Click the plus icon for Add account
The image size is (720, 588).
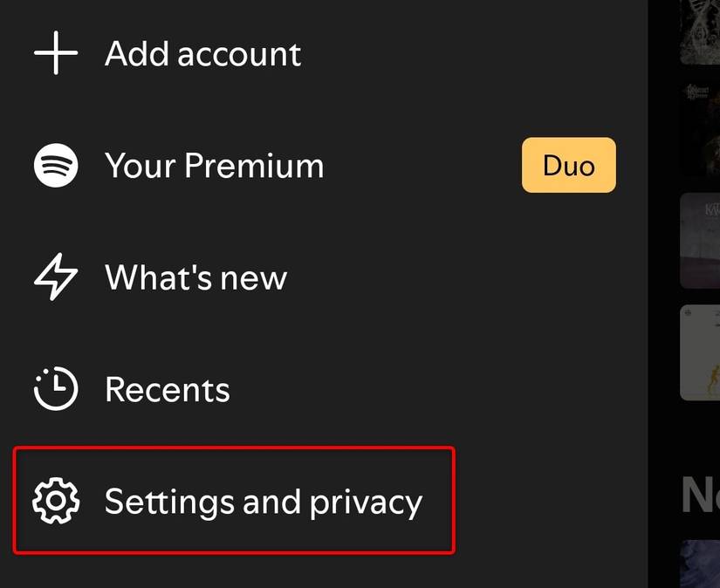pos(54,53)
